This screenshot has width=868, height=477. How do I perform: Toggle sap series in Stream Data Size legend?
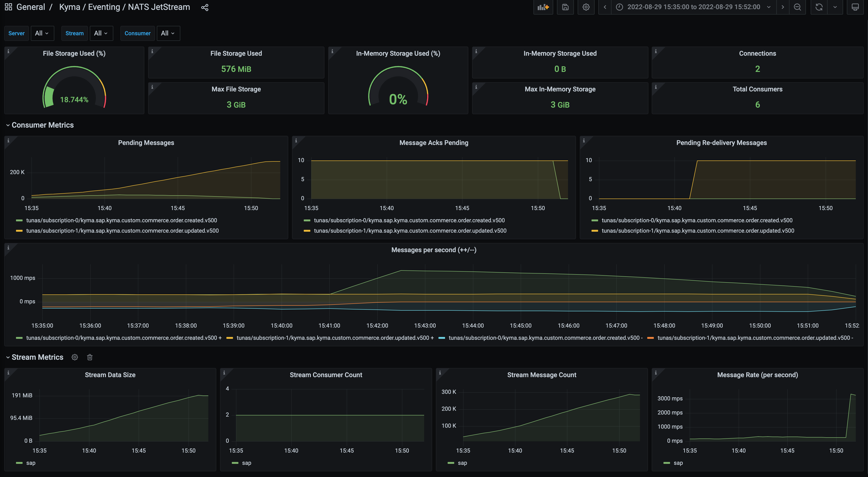tap(31, 463)
